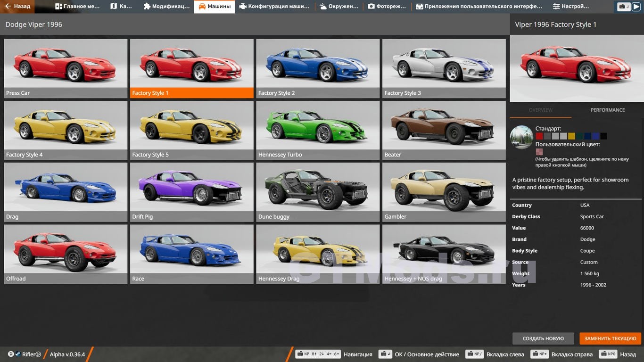Screen dimensions: 644x362
Task: Open the Конфигурация машины tab
Action: [274, 7]
